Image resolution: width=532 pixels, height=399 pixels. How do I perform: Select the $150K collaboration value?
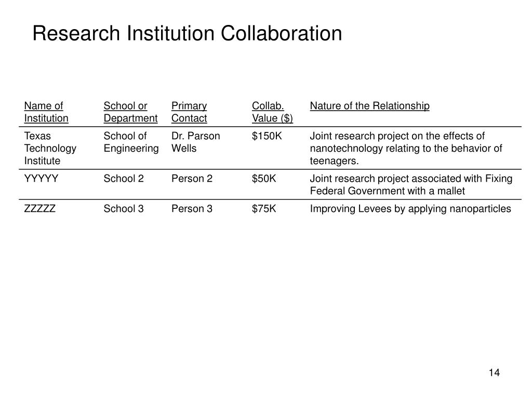click(x=267, y=136)
